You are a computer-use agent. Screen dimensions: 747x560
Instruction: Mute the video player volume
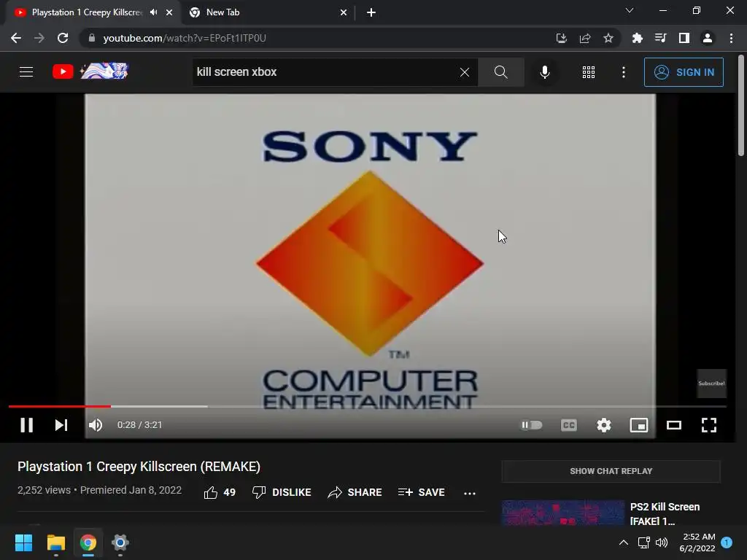(96, 425)
